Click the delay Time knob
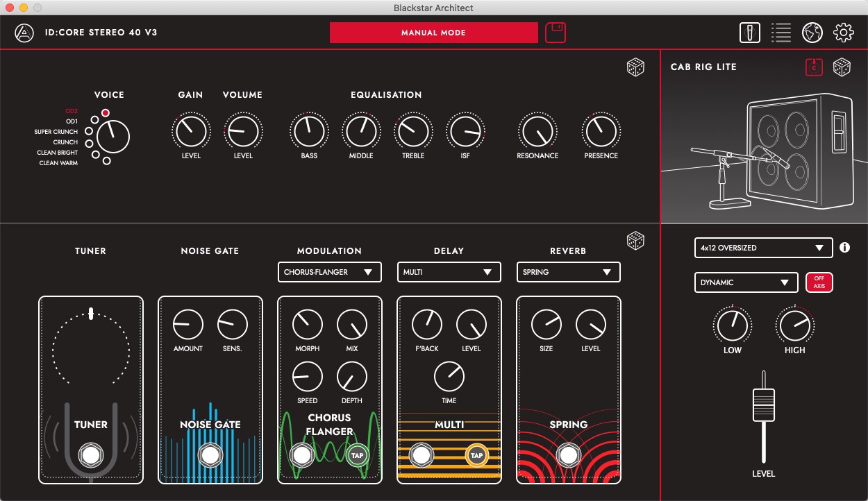Viewport: 868px width, 501px height. [449, 377]
